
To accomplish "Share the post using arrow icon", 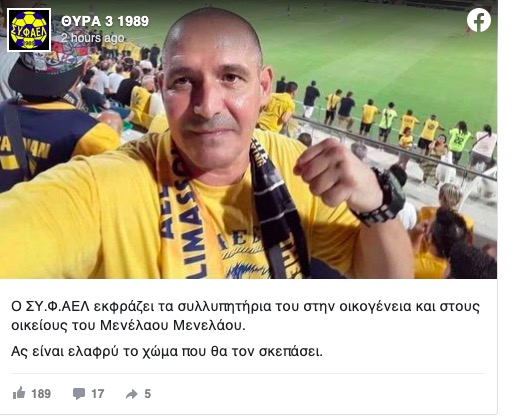I will click(x=131, y=394).
